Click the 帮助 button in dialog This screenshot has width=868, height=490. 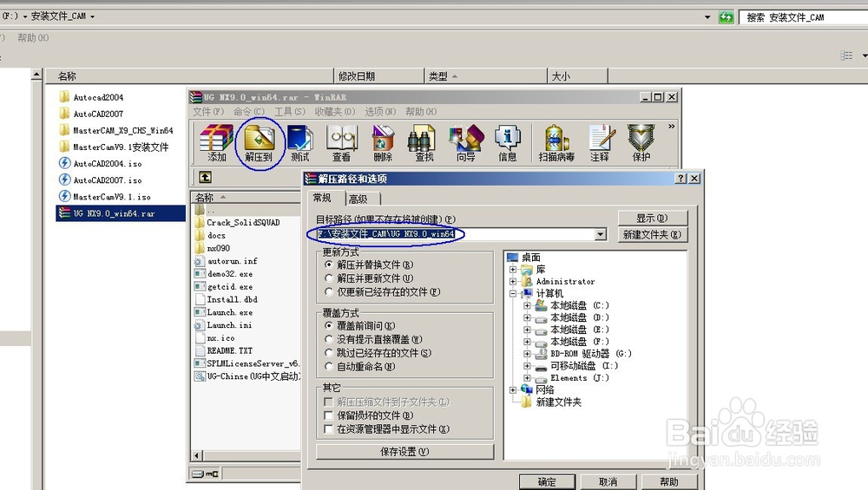pos(668,481)
